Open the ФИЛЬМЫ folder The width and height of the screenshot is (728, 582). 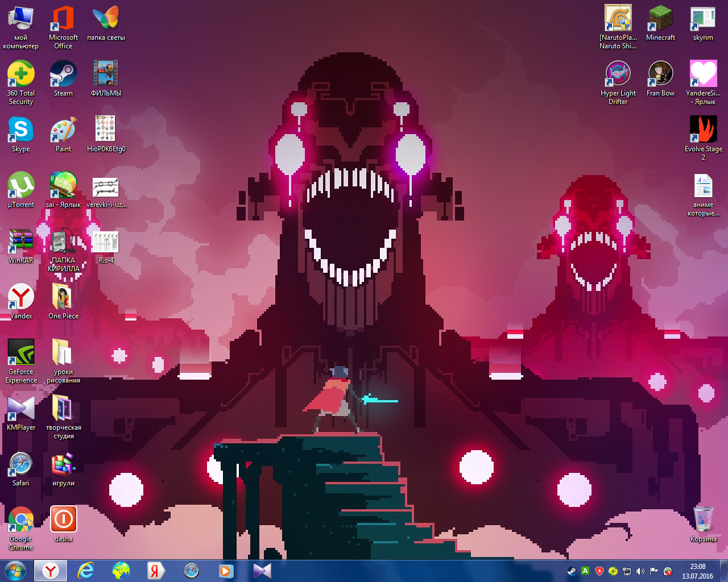point(106,79)
